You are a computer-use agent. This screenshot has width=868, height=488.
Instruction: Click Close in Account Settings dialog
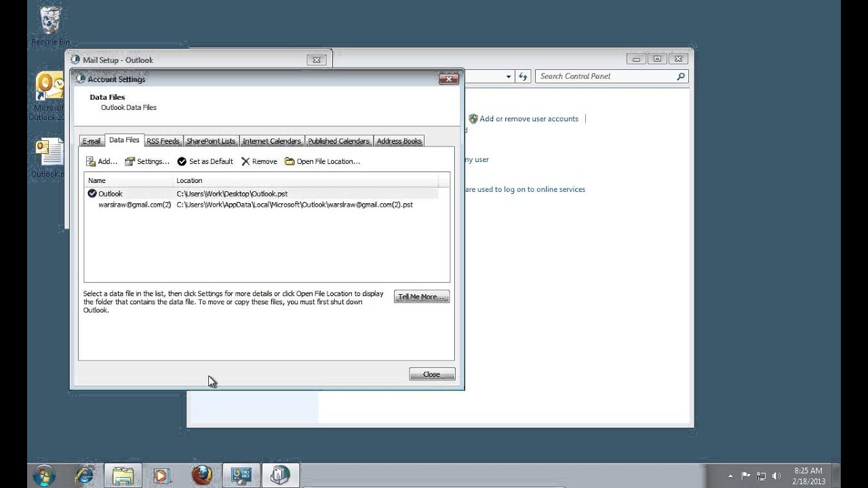[432, 374]
